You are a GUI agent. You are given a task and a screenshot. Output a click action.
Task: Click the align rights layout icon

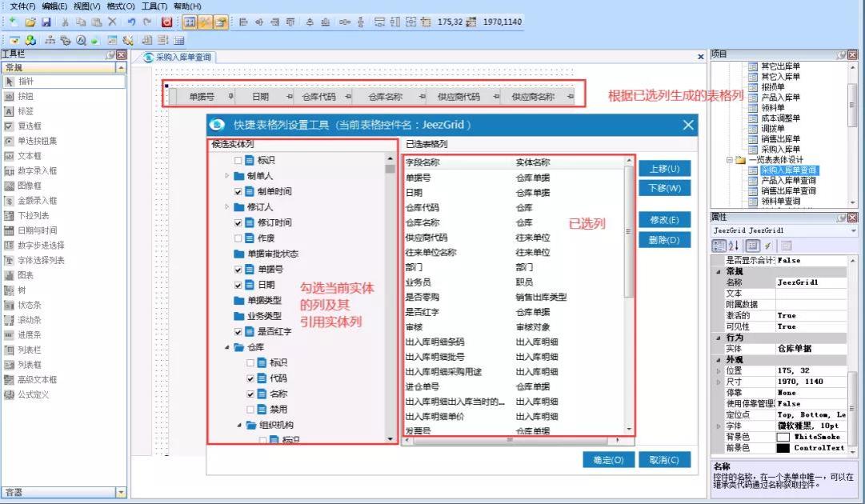click(274, 22)
